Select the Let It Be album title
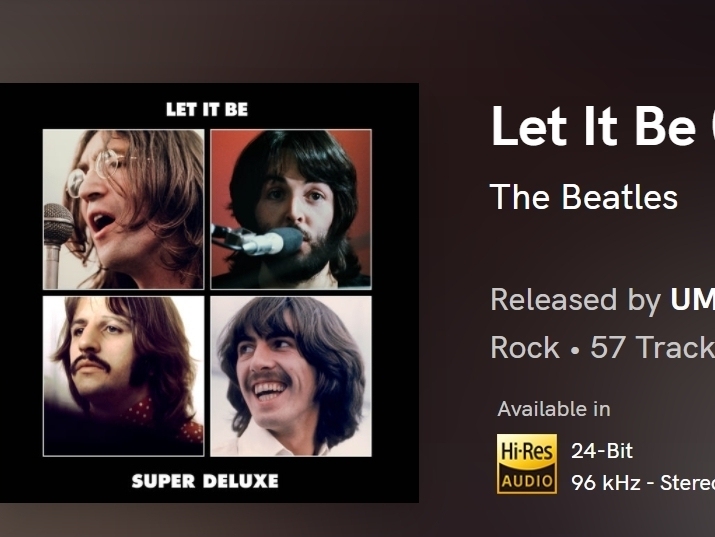Screen dimensions: 715x537 (x=602, y=126)
